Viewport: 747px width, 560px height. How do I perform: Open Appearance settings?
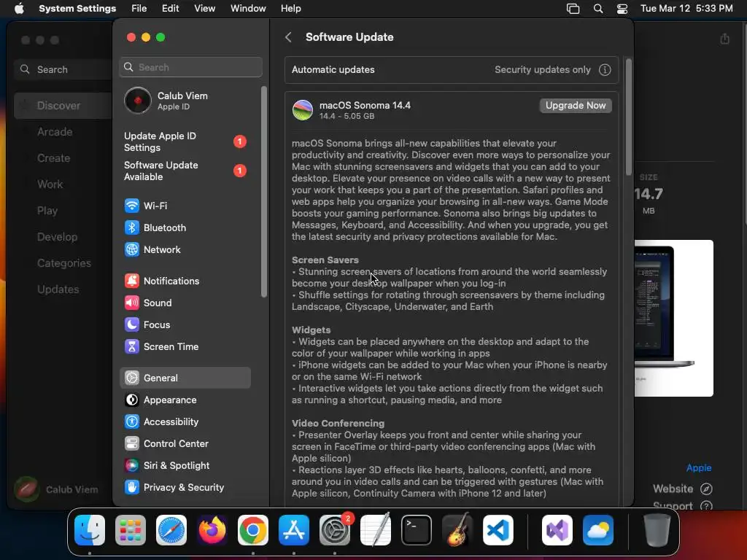[185, 400]
